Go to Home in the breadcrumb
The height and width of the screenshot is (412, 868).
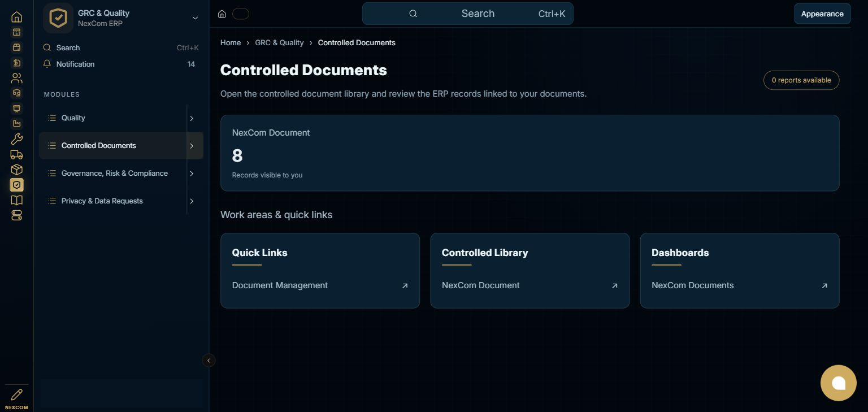pyautogui.click(x=231, y=43)
